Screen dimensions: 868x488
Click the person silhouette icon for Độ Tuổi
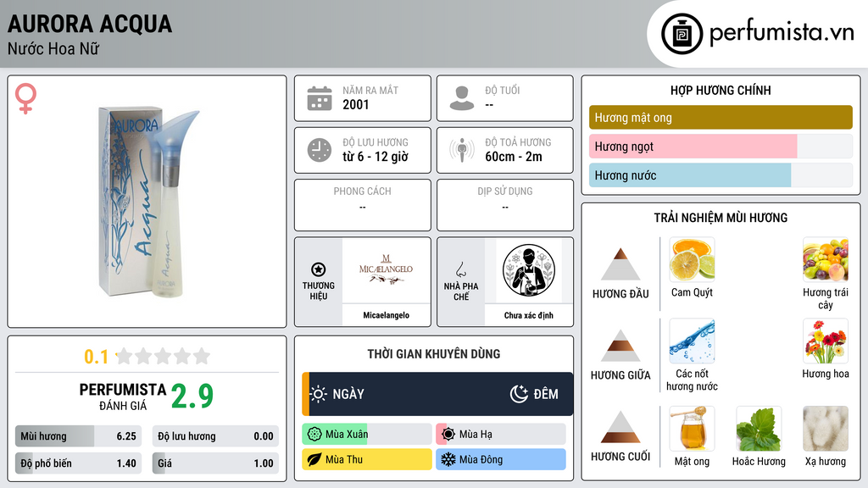click(x=462, y=98)
